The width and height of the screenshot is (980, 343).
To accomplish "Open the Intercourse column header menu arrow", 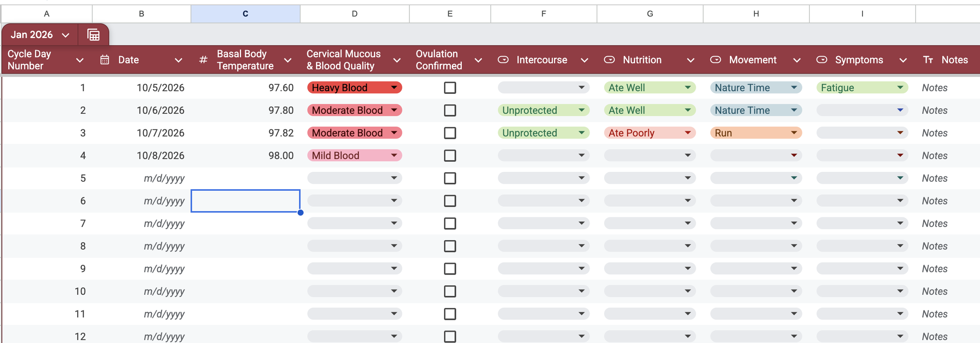I will tap(584, 60).
